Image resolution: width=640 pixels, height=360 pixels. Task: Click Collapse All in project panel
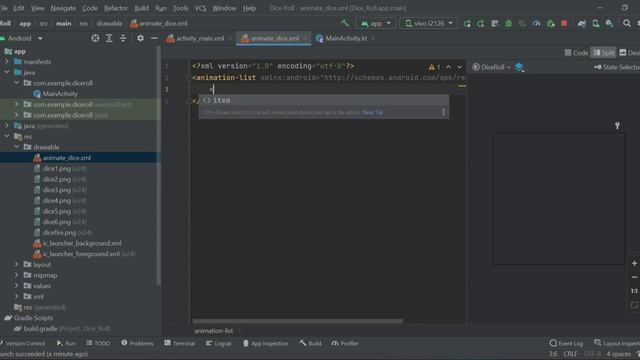123,38
